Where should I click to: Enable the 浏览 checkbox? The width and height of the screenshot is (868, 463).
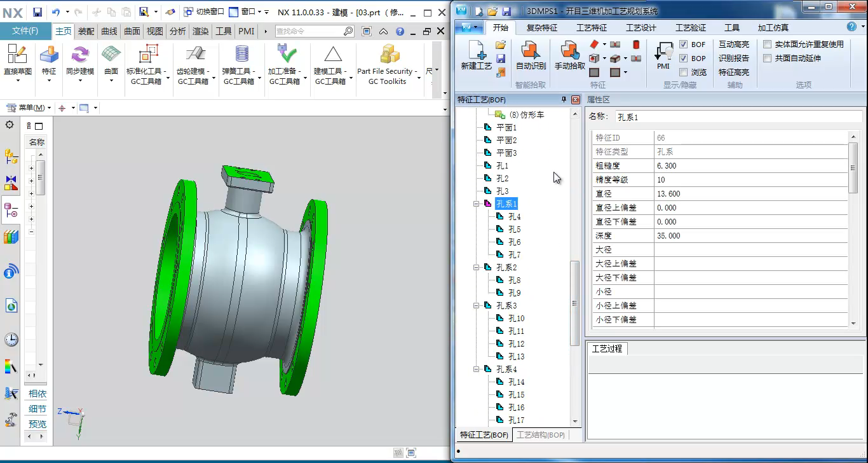point(684,73)
